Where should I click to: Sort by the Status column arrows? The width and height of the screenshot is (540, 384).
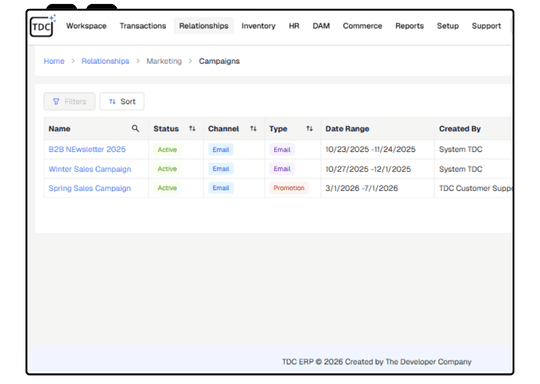pos(192,128)
